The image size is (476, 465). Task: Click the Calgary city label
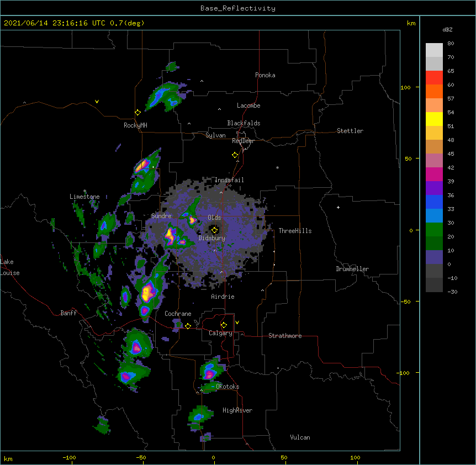(221, 333)
